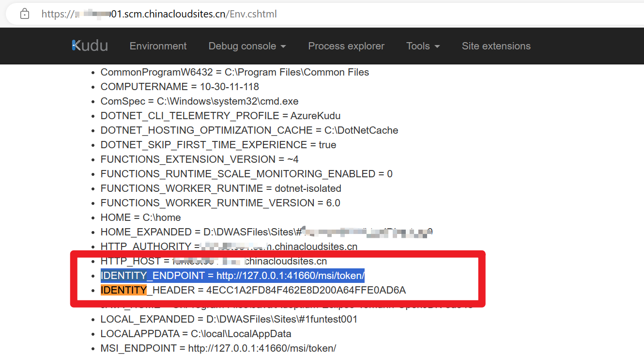Click the FUNCTIONS_WORKER_RUNTIME entry

[221, 188]
